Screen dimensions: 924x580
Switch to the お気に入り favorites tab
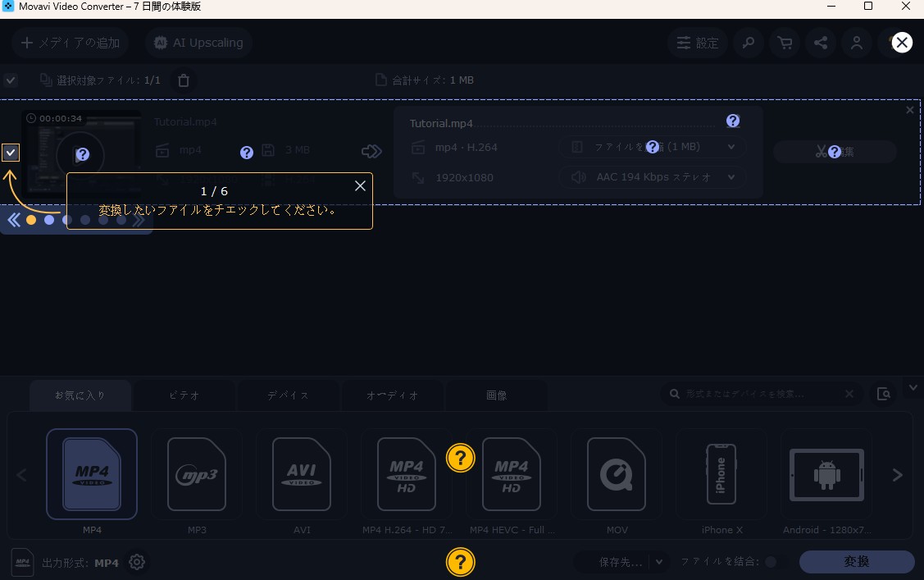[x=80, y=395]
